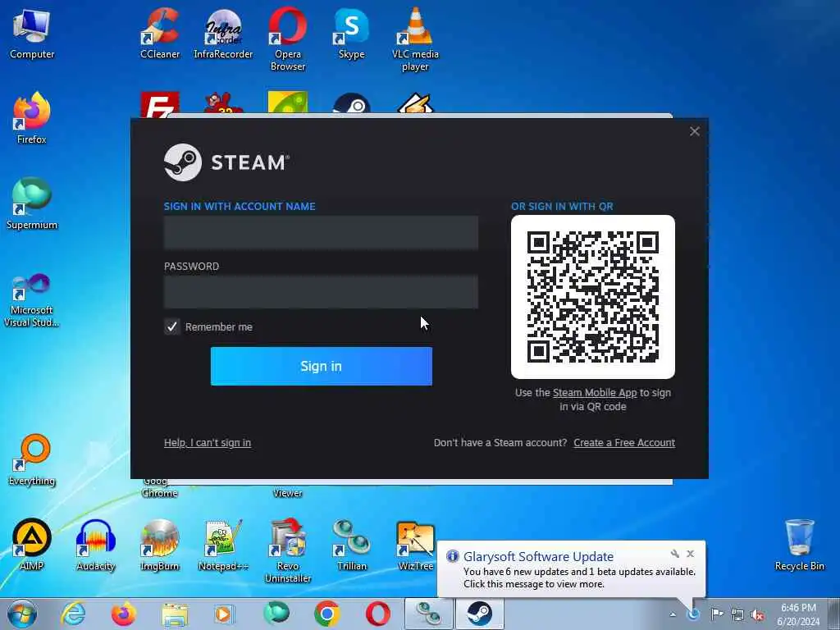This screenshot has height=630, width=840.
Task: Close the Steam sign-in window
Action: click(695, 131)
